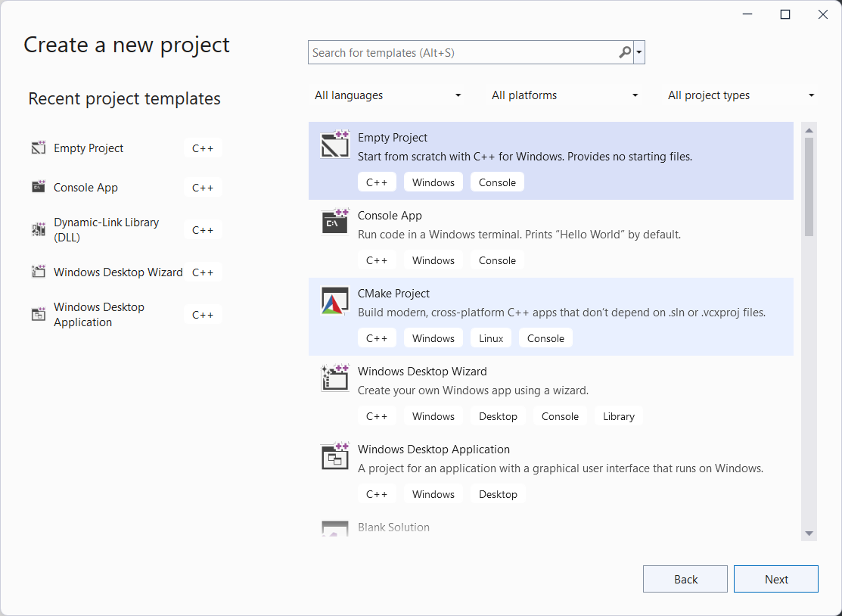Click the Empty Project template icon in list
Image resolution: width=842 pixels, height=616 pixels.
(x=334, y=145)
